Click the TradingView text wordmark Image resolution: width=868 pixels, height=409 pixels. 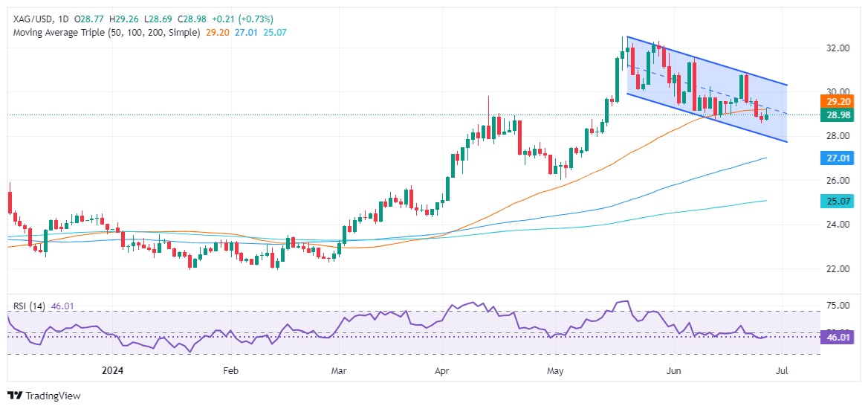(53, 396)
